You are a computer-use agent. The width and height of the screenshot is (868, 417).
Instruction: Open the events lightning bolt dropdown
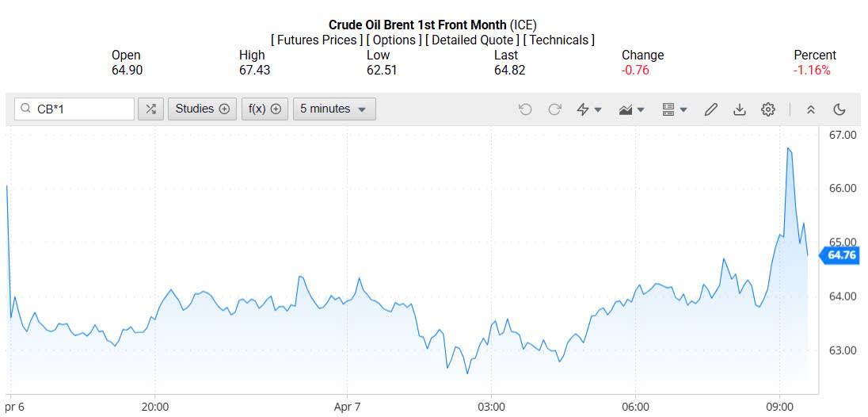pyautogui.click(x=589, y=109)
